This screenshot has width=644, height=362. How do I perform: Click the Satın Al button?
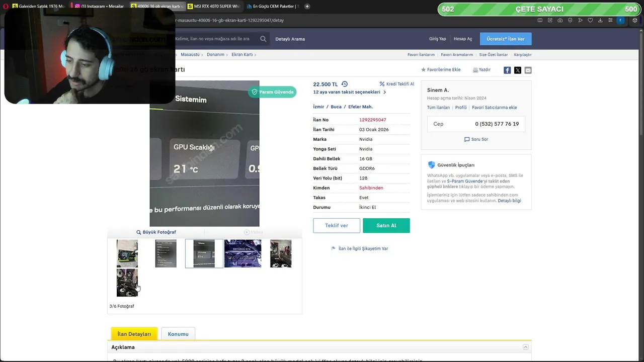(386, 225)
